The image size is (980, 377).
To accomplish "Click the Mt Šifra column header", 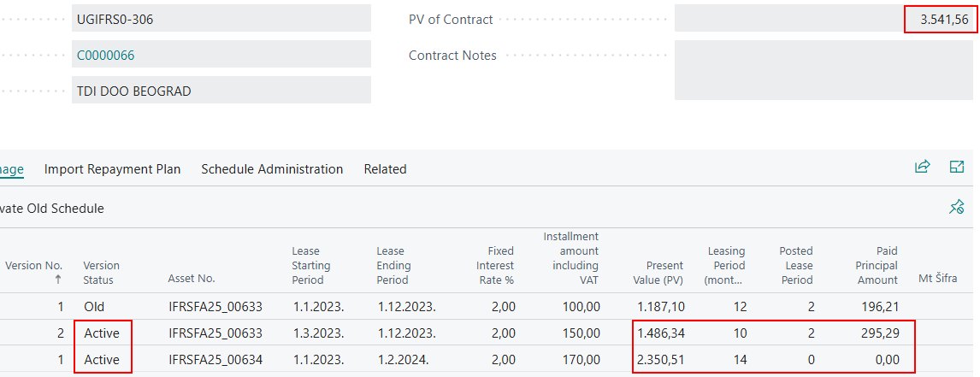I will [x=937, y=279].
